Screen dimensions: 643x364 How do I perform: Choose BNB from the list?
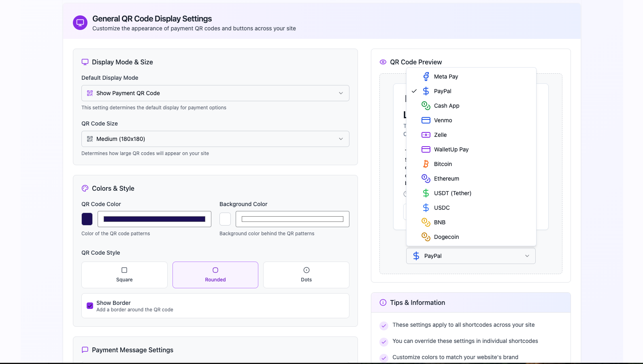(471, 222)
